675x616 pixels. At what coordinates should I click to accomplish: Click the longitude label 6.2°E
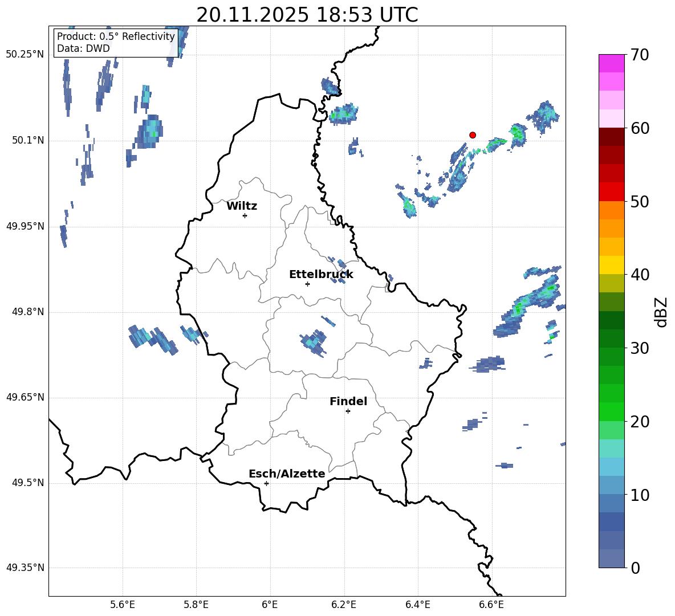click(344, 605)
